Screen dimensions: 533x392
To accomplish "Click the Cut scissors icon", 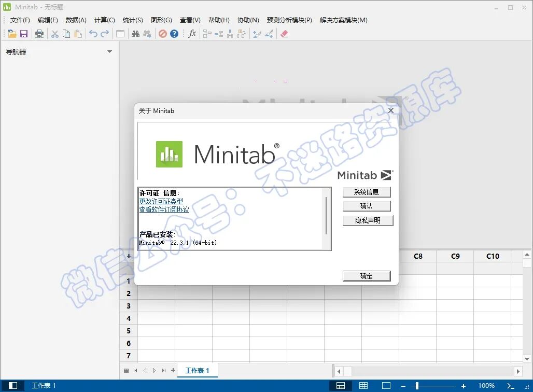I will click(55, 34).
